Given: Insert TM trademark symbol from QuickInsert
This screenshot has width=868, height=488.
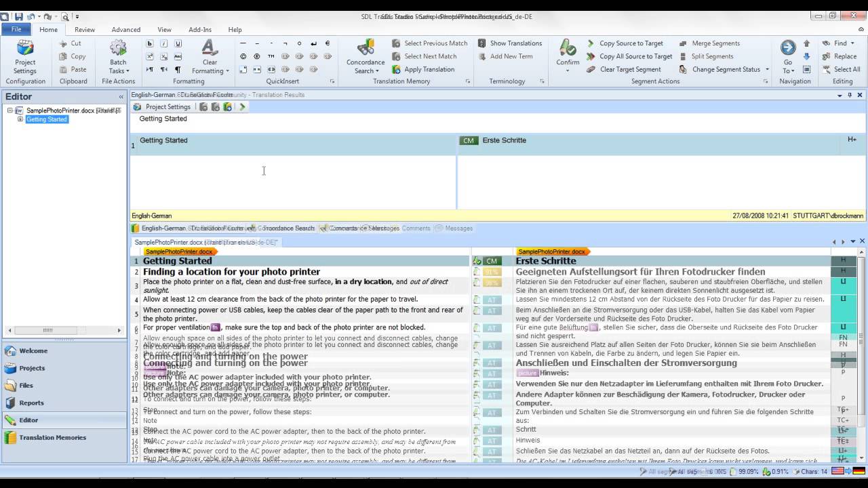Looking at the screenshot, I should click(271, 56).
